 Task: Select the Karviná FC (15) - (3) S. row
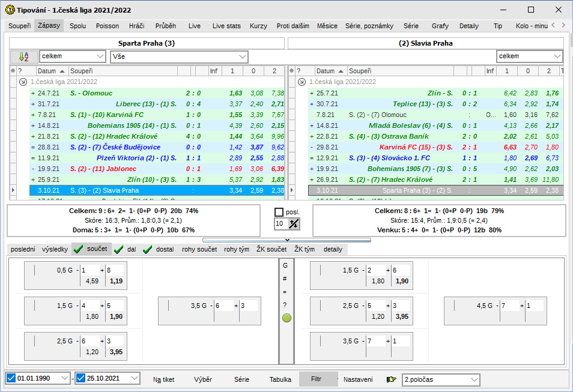[436, 147]
